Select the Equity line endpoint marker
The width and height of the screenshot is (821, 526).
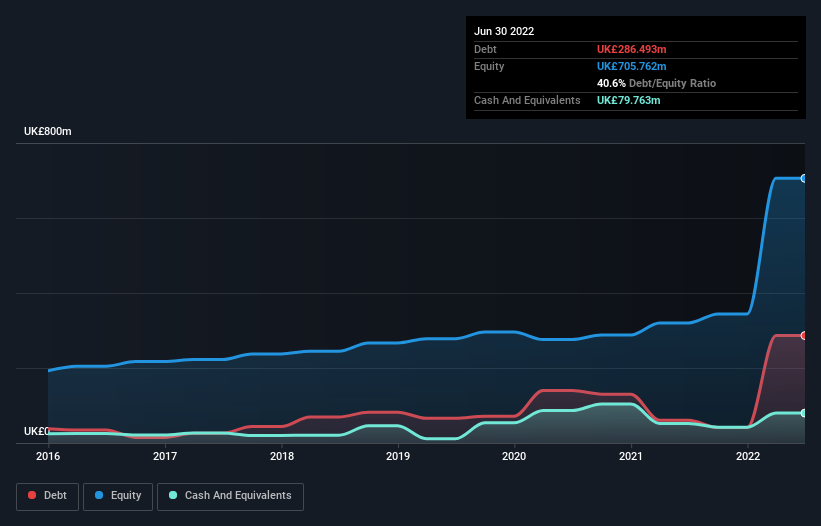(804, 178)
